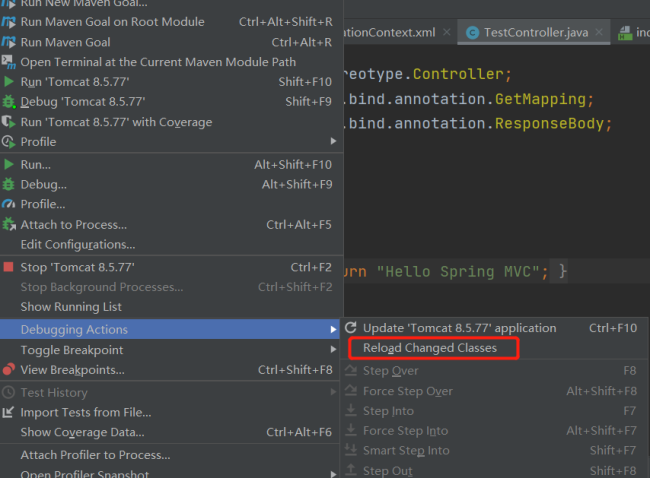Image resolution: width=650 pixels, height=478 pixels.
Task: Click Maven icon beside Run Maven Goal on Root Module
Action: 9,22
